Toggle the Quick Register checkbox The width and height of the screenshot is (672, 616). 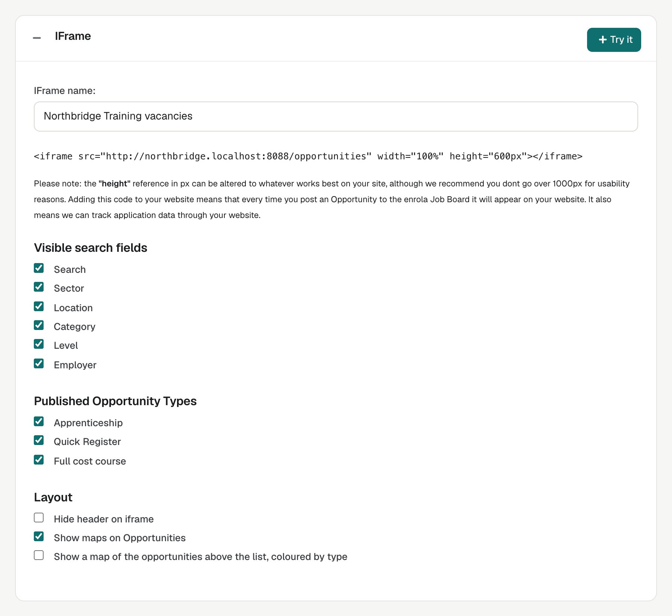tap(39, 440)
